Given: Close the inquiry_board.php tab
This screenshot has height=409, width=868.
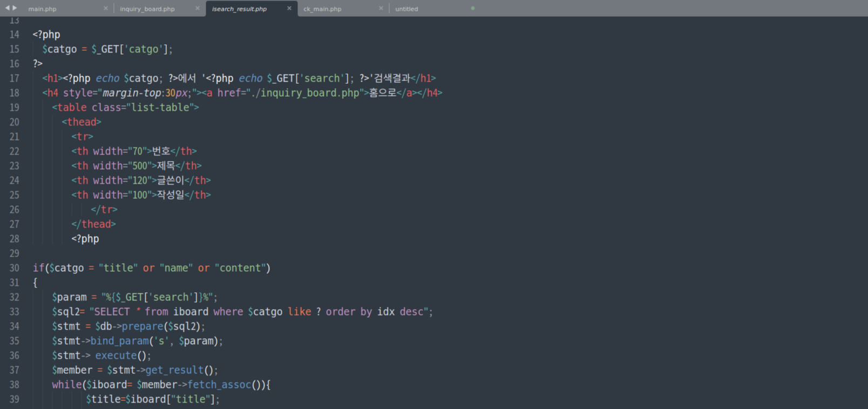Looking at the screenshot, I should [x=198, y=8].
